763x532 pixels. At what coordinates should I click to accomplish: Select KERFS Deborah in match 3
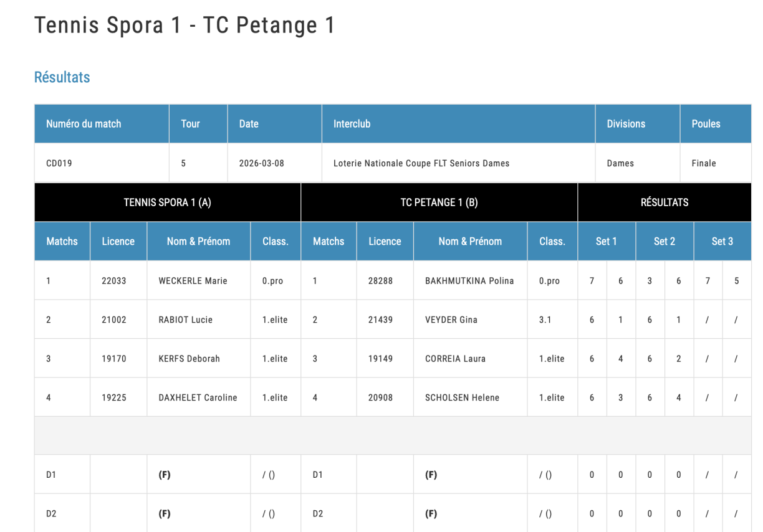tap(189, 359)
